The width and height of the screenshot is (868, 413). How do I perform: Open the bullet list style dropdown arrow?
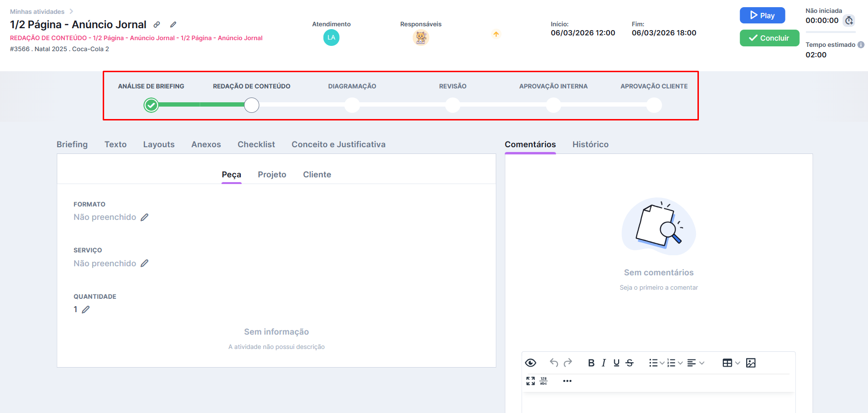[662, 363]
